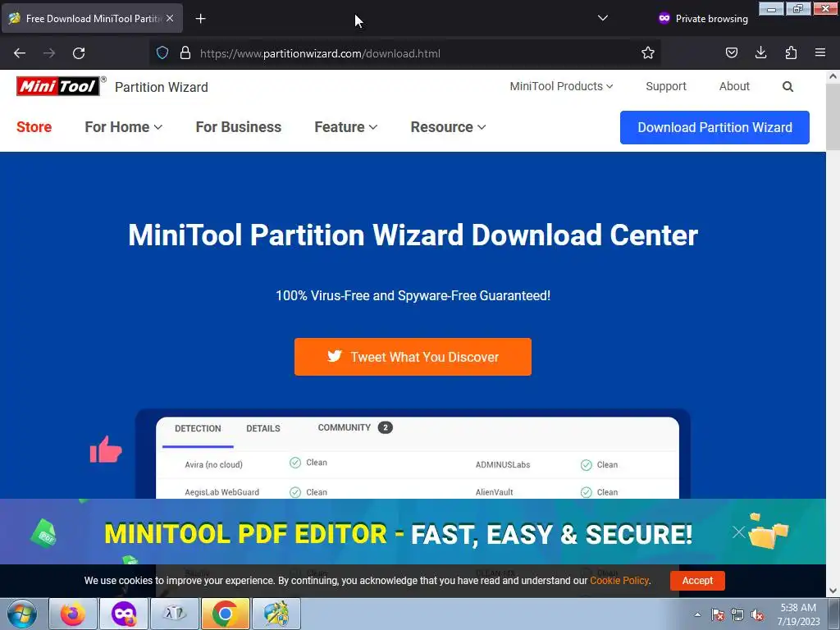Close the PDF Editor banner with the X
Screen dimensions: 840x630
[739, 532]
